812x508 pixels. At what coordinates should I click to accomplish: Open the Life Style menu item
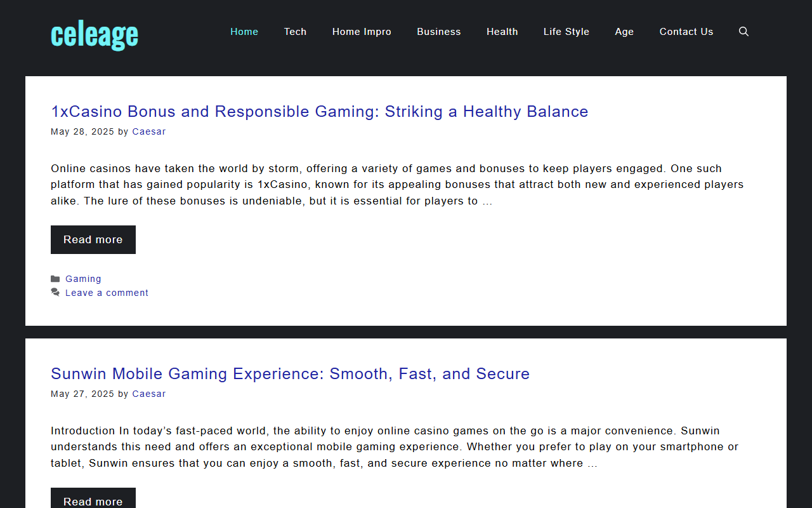tap(566, 32)
